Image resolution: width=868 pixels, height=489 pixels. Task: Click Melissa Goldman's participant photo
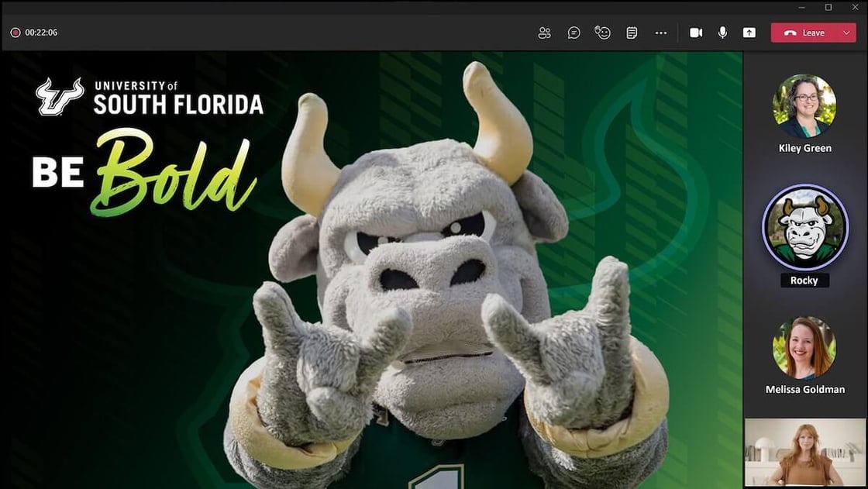(x=804, y=348)
